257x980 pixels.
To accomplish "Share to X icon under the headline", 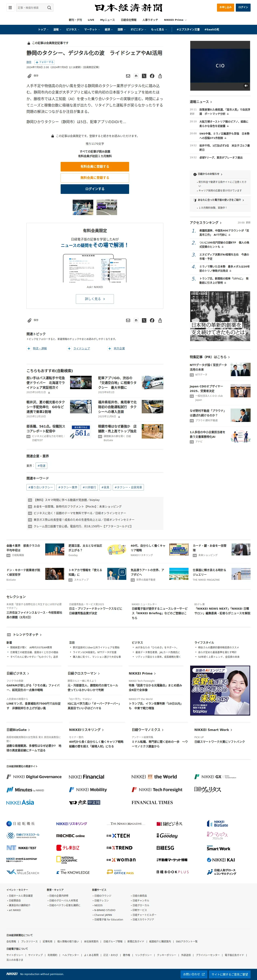I will click(x=144, y=76).
